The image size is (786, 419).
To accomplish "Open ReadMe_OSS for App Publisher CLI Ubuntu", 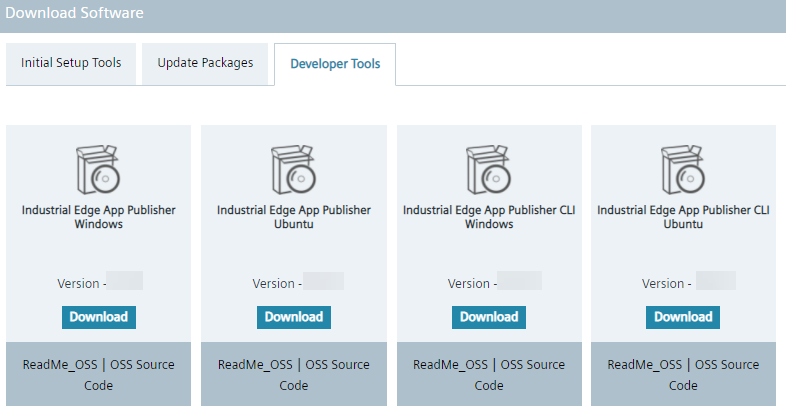I will click(645, 365).
